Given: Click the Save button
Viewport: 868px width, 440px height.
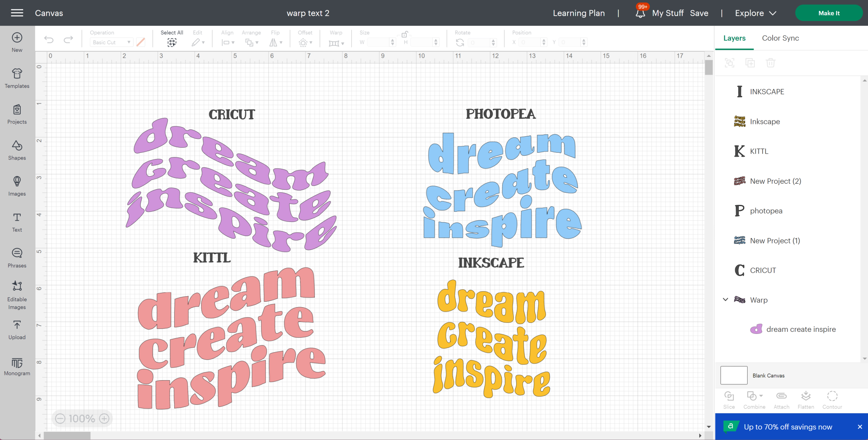Looking at the screenshot, I should click(699, 13).
